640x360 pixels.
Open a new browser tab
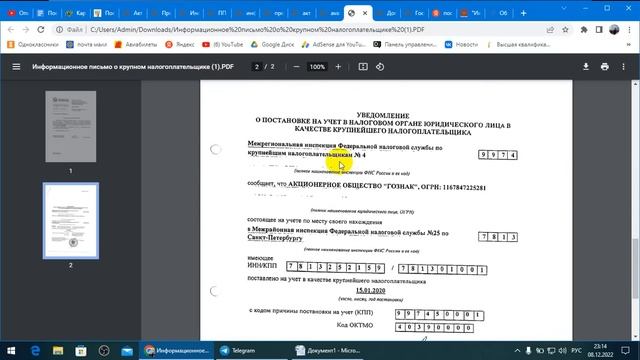(523, 13)
